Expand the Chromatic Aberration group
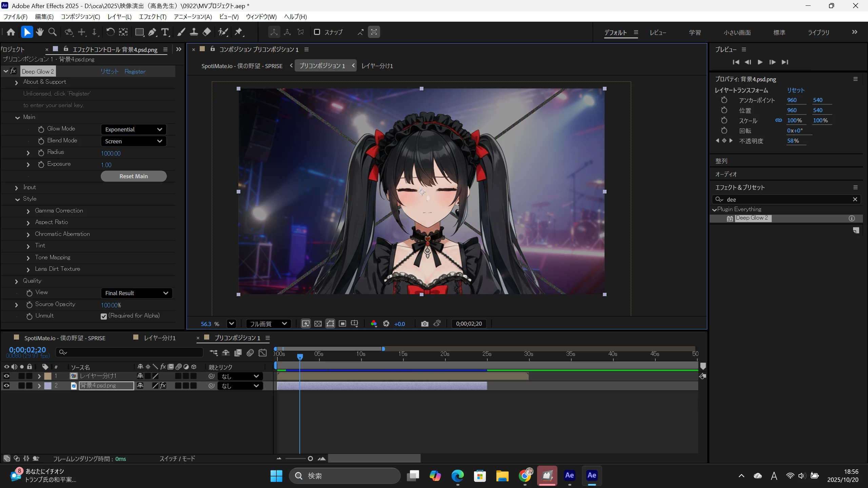The width and height of the screenshot is (868, 488). pyautogui.click(x=28, y=234)
